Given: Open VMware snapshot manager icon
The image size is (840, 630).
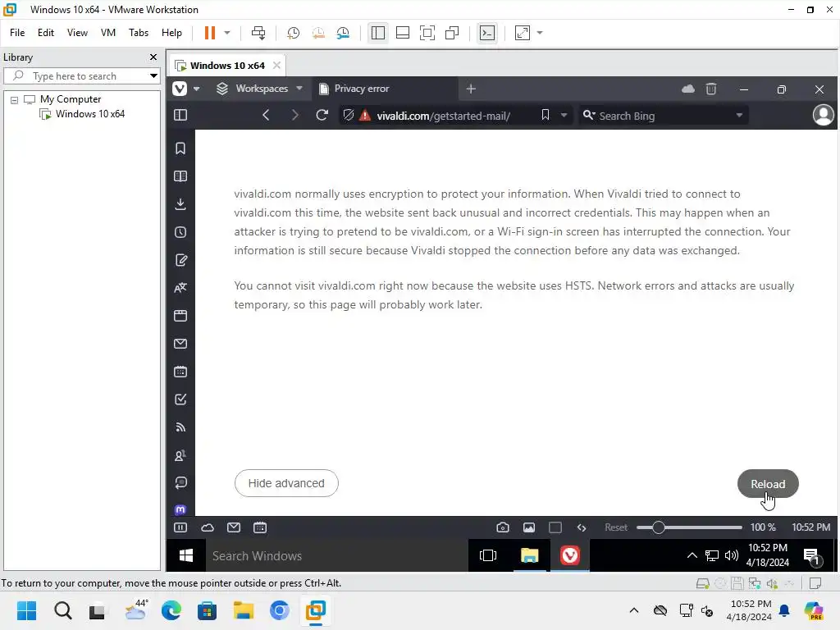Looking at the screenshot, I should [343, 33].
